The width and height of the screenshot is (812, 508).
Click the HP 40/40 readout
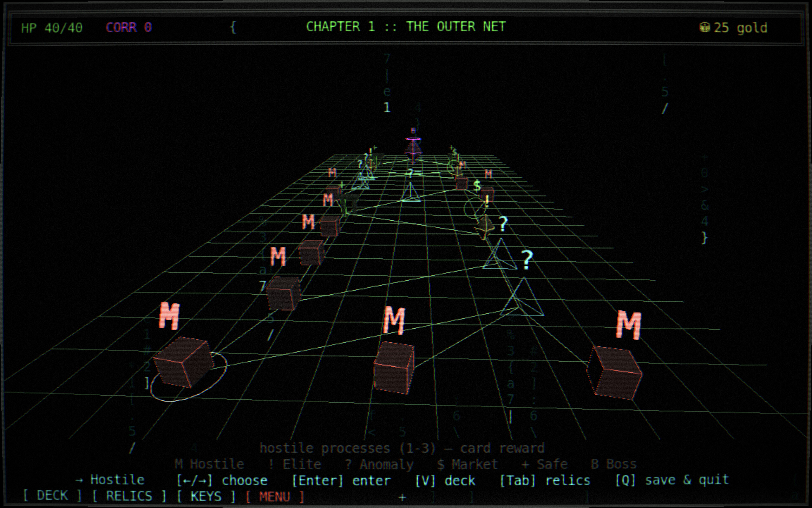click(x=52, y=28)
